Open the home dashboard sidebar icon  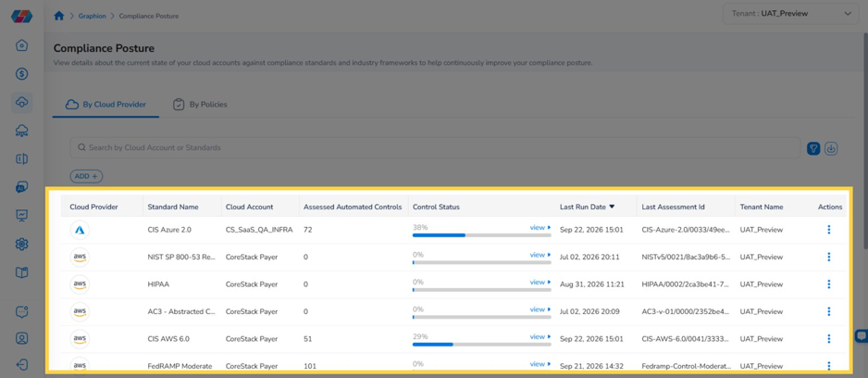[x=21, y=45]
